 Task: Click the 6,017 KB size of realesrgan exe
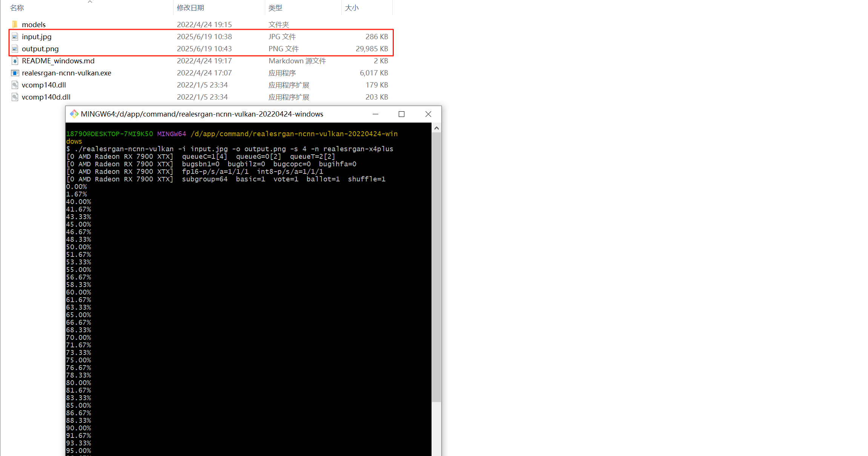(x=374, y=73)
